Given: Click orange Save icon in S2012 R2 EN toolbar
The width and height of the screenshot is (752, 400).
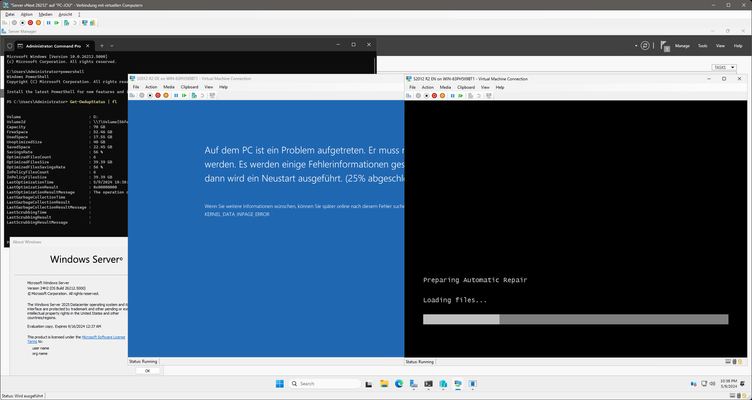Looking at the screenshot, I should click(x=443, y=95).
